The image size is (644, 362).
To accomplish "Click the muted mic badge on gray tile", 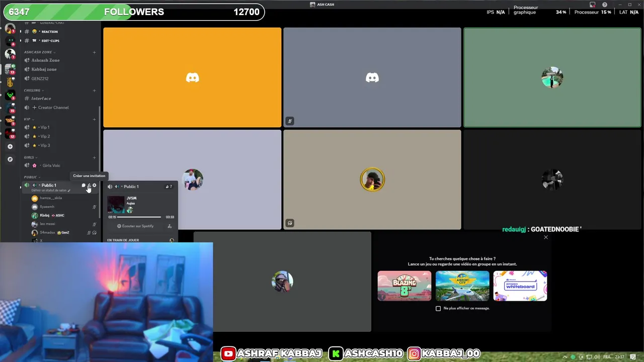I will [290, 121].
